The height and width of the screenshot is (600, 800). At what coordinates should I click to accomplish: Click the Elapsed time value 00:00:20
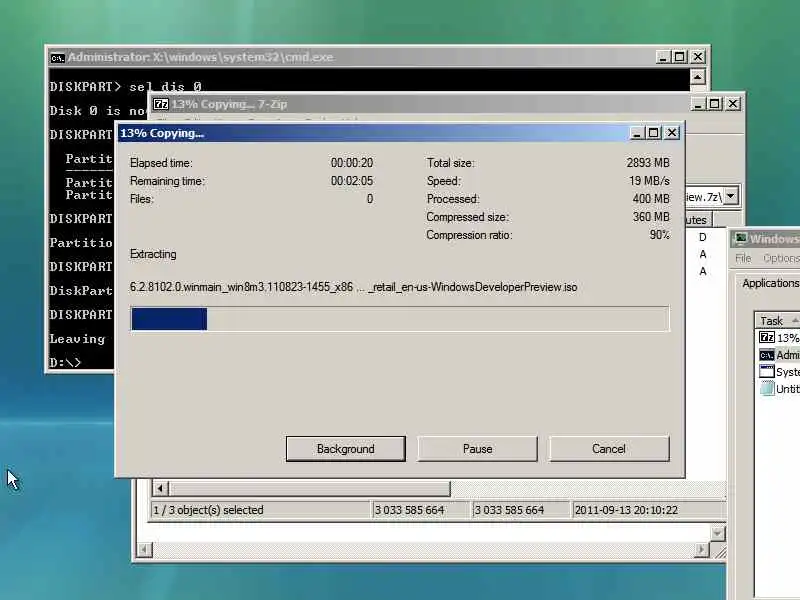coord(352,163)
